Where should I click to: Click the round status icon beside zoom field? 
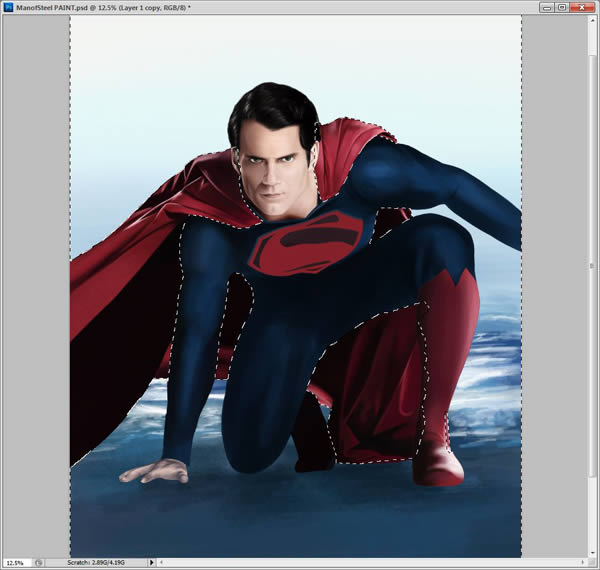click(38, 563)
